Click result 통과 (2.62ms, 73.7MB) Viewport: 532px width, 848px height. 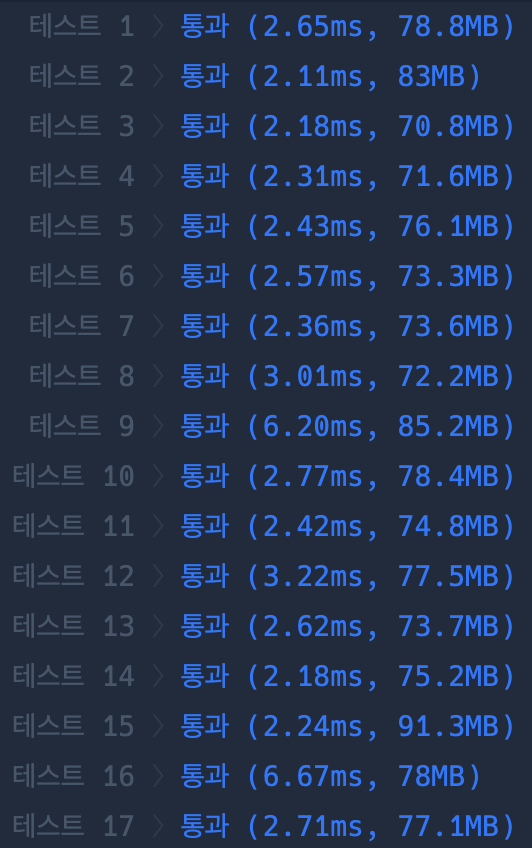pyautogui.click(x=348, y=626)
